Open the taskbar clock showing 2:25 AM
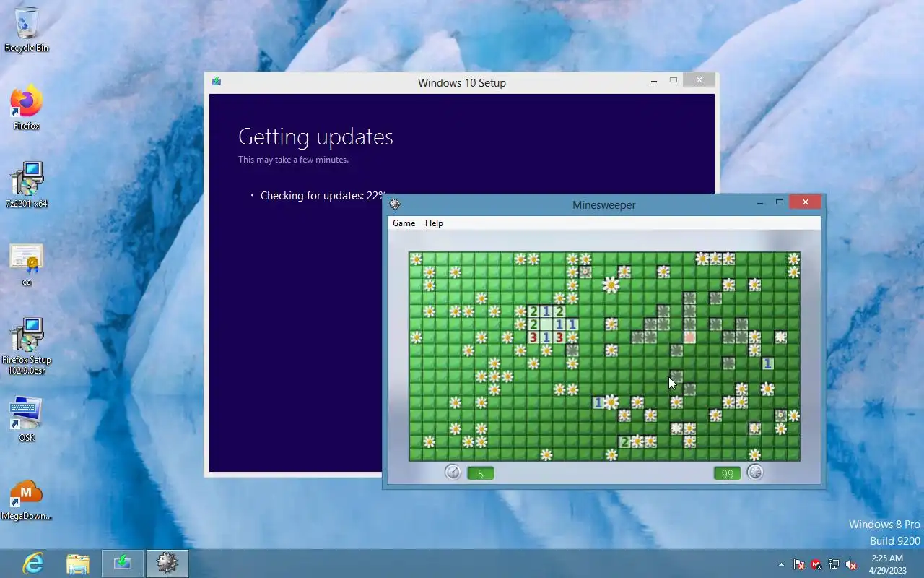Viewport: 924px width, 578px height. point(887,564)
